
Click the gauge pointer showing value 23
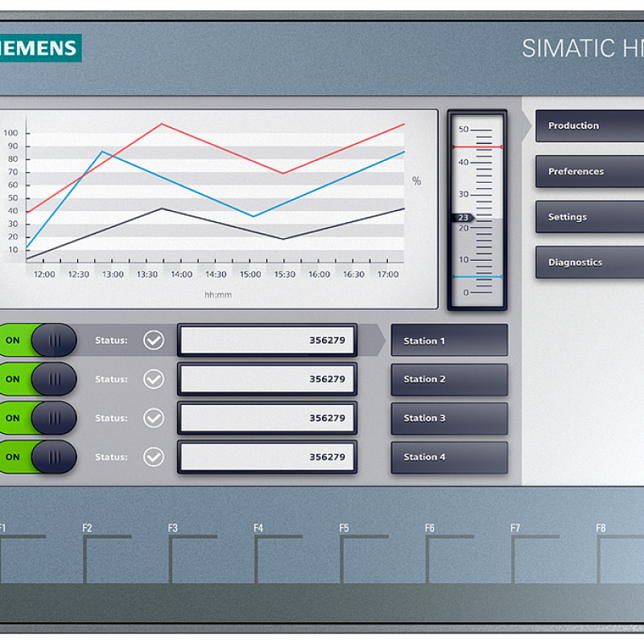(x=464, y=217)
